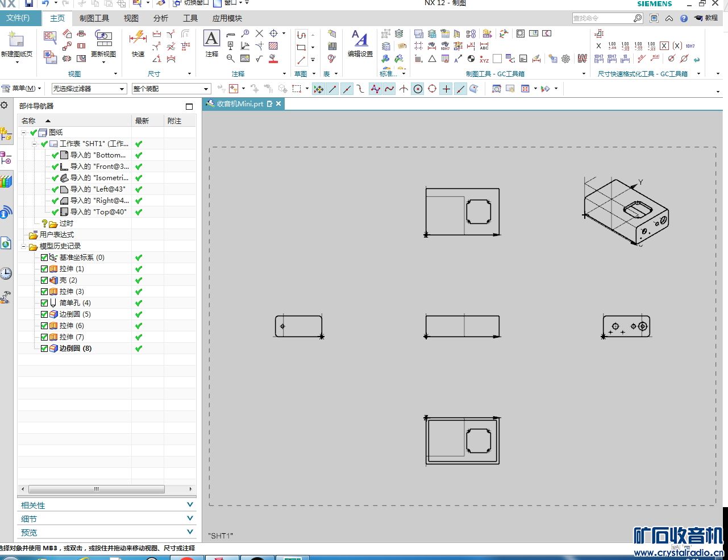Uncheck the 壳 (2) feature checkbox
The width and height of the screenshot is (728, 560).
44,280
